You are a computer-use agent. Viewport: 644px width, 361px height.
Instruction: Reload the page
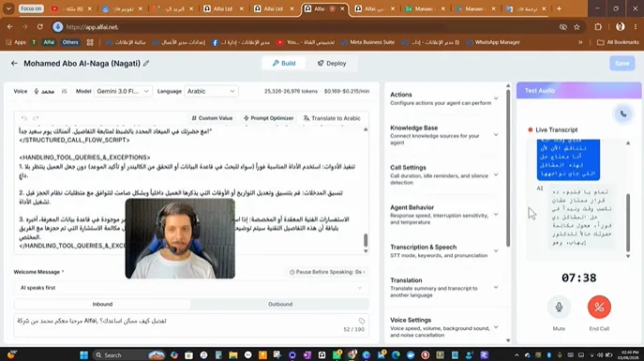(39, 26)
